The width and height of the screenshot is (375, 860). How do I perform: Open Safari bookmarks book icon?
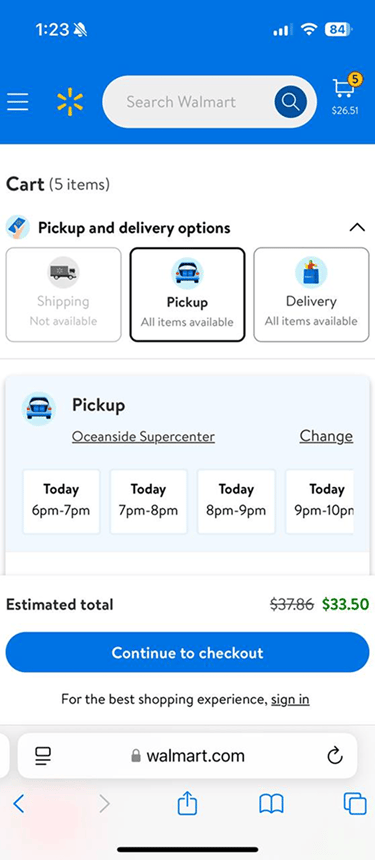click(271, 805)
